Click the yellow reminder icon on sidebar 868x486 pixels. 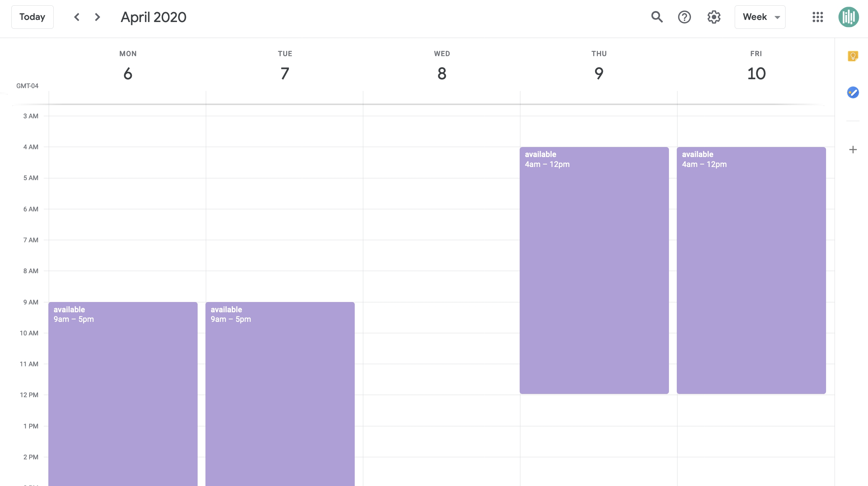pyautogui.click(x=854, y=56)
